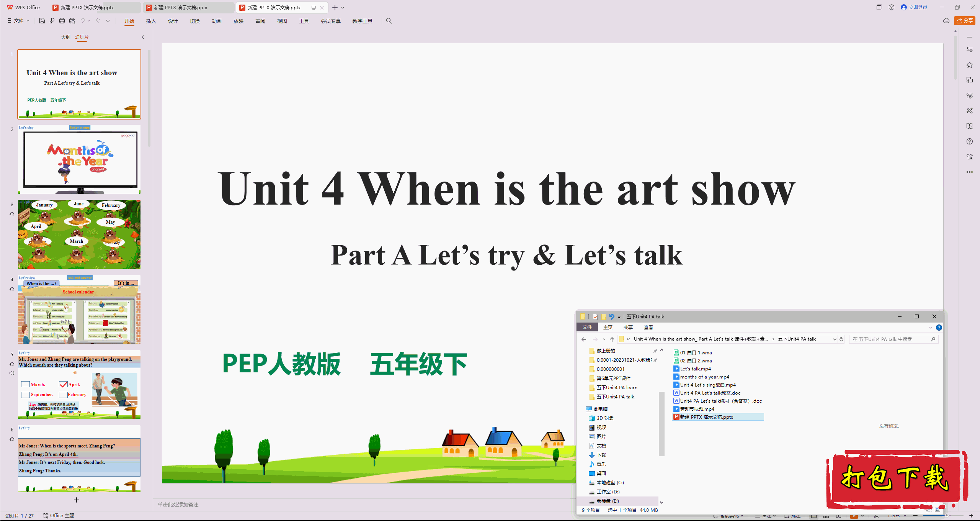
Task: Click the help question-mark icon in right sidebar
Action: pos(970,141)
